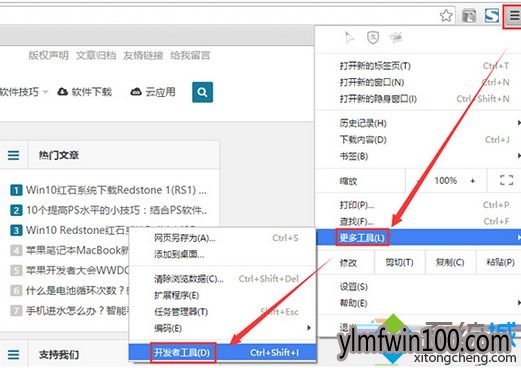Select 查找(F)... menu item
This screenshot has width=521, height=368.
[418, 221]
